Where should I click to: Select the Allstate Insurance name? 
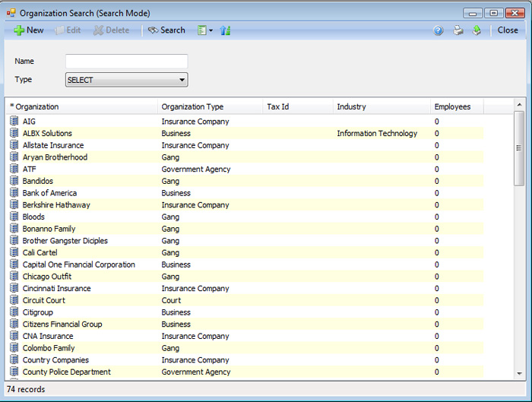click(53, 145)
